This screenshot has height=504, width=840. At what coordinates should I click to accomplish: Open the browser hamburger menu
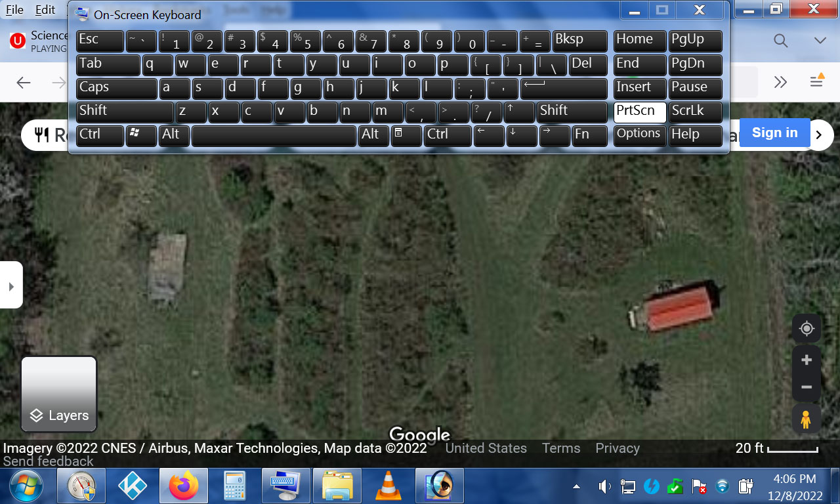pyautogui.click(x=816, y=81)
